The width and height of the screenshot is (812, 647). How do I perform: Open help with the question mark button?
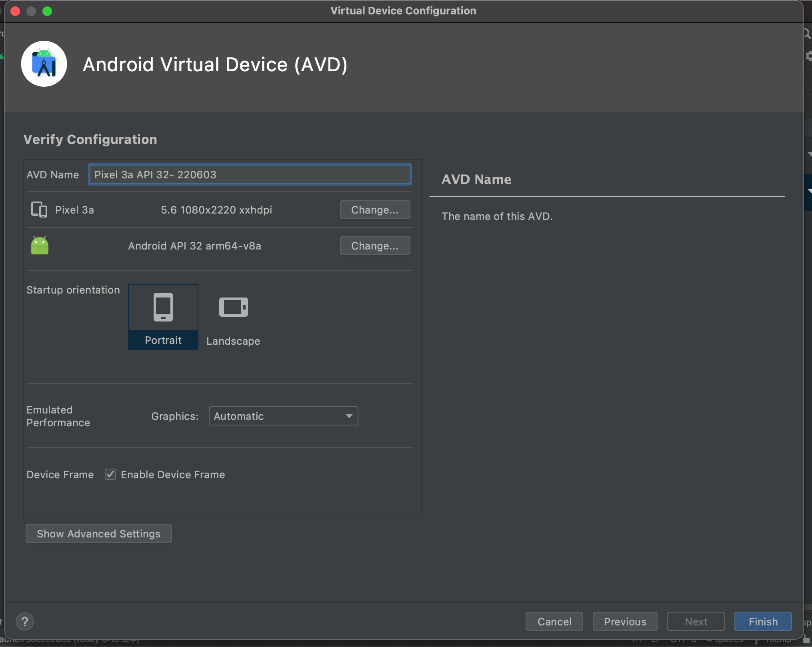pyautogui.click(x=25, y=621)
